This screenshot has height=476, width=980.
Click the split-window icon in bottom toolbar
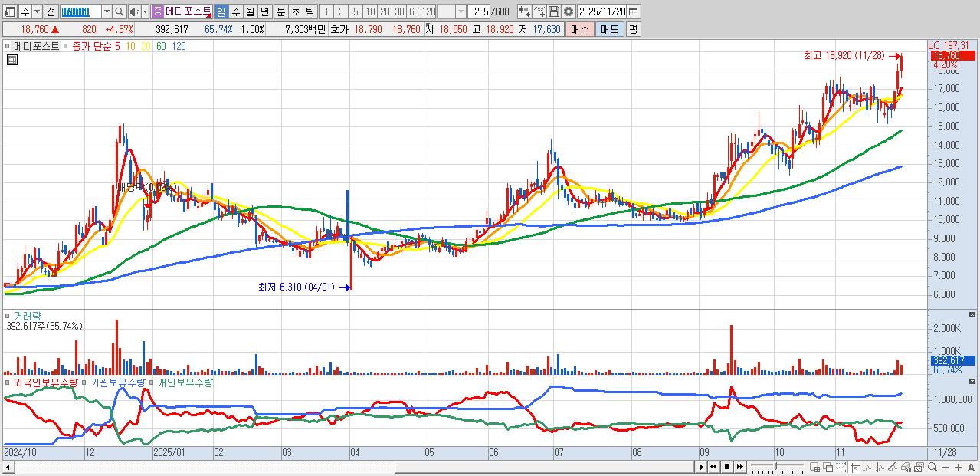pos(814,468)
